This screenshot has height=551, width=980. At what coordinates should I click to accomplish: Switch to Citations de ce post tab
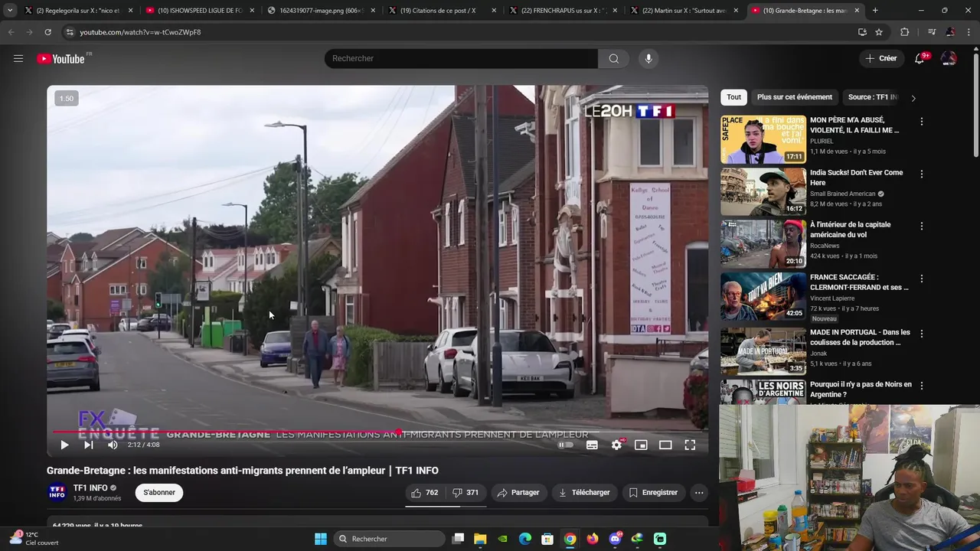pos(442,11)
